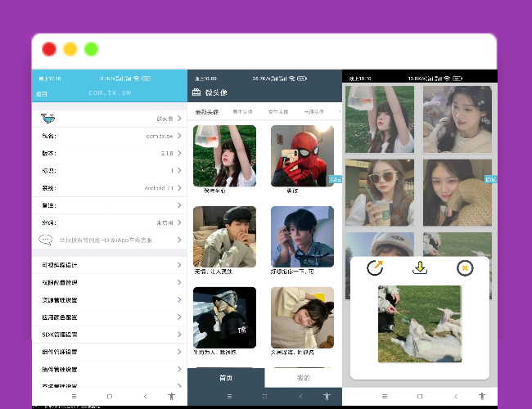Select the 我的 bottom tab

pos(304,377)
